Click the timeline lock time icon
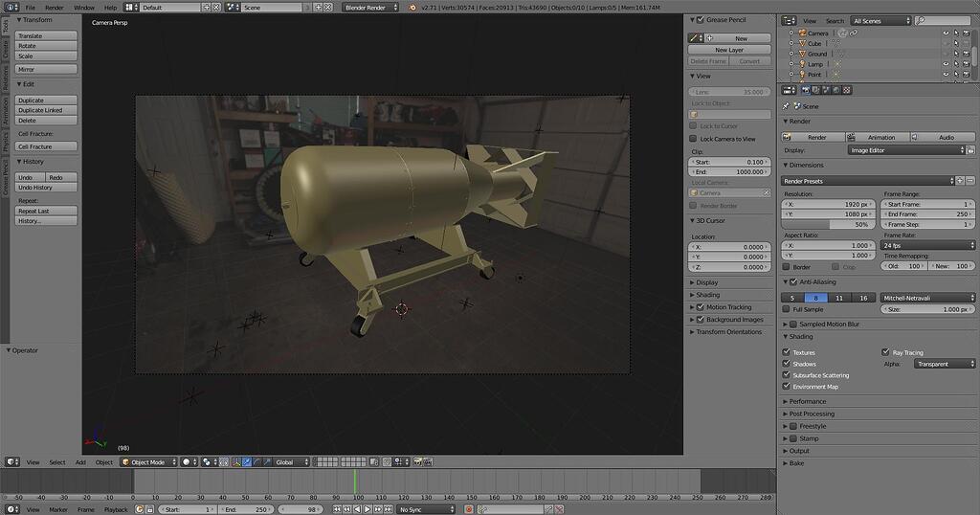980x515 pixels. point(150,509)
